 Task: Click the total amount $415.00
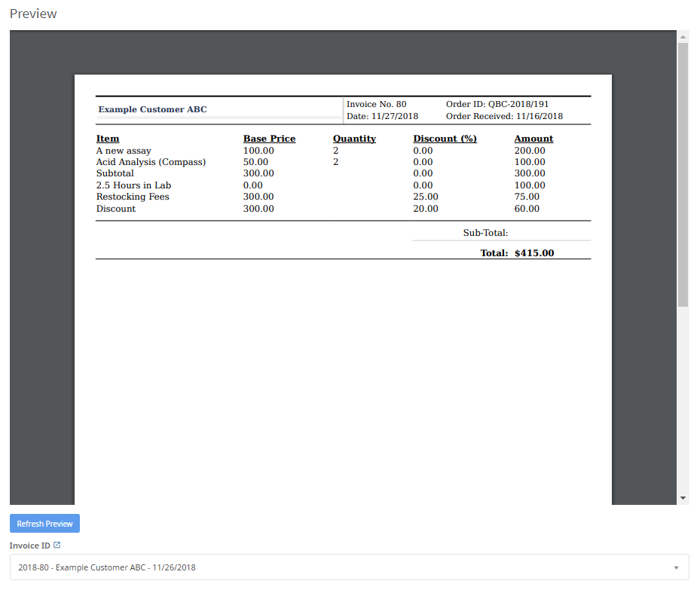pyautogui.click(x=534, y=253)
